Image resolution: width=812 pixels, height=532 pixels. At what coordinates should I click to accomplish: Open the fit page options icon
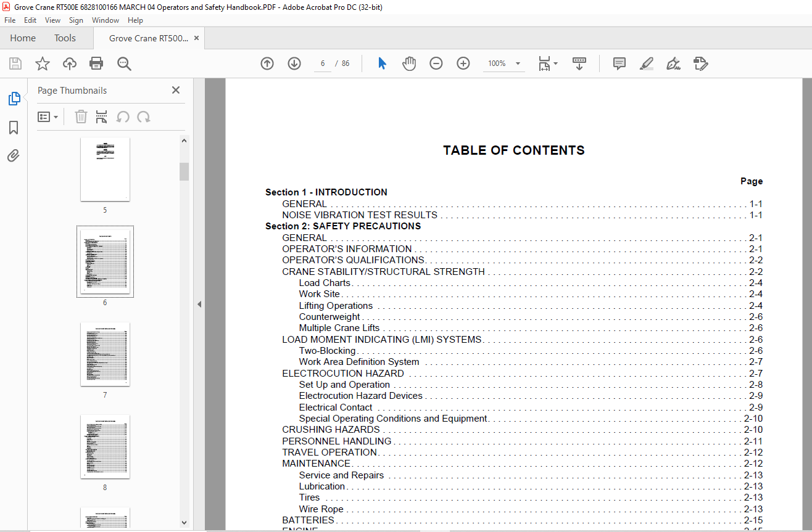[547, 63]
